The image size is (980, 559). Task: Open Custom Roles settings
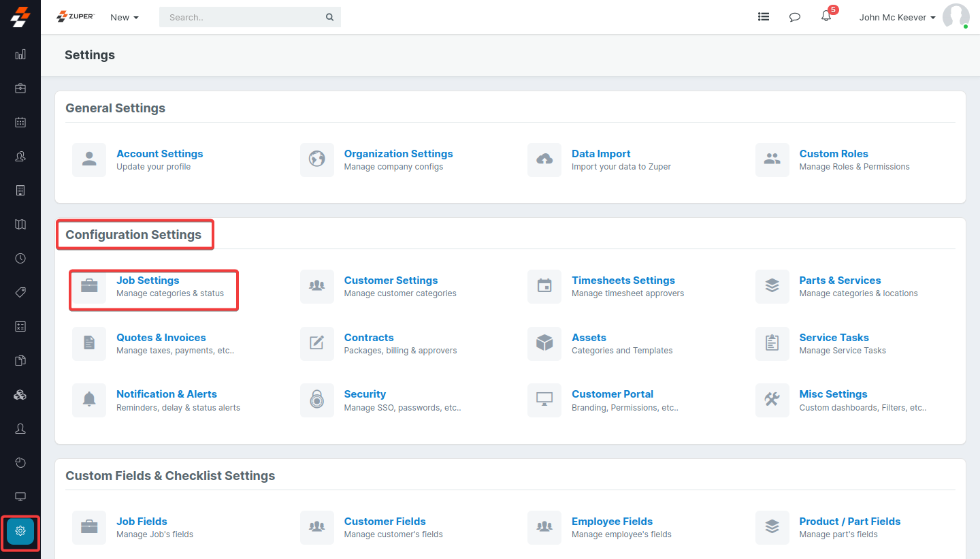point(833,154)
